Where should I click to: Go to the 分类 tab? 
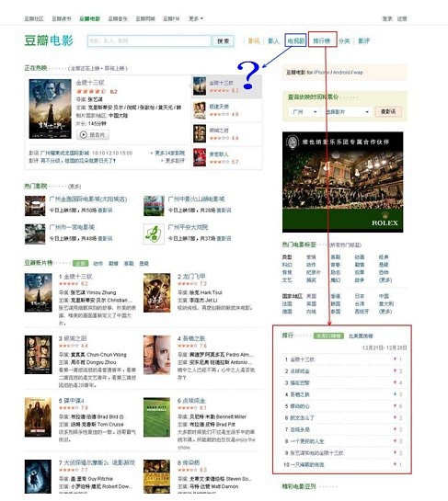pos(344,40)
